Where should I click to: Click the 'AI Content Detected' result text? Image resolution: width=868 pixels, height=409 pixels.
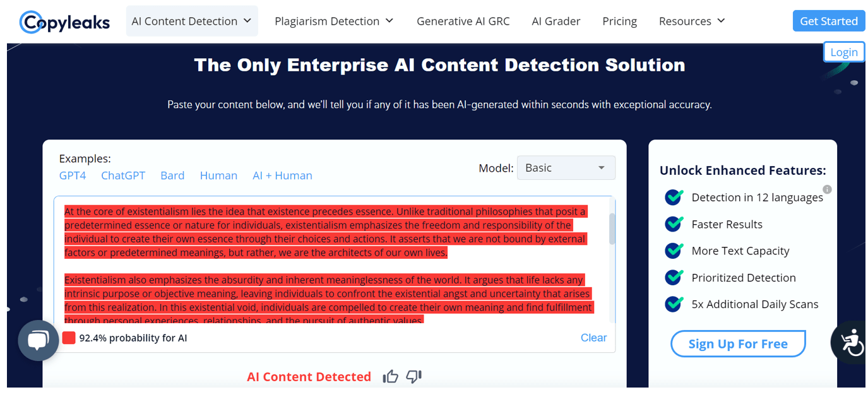click(309, 377)
